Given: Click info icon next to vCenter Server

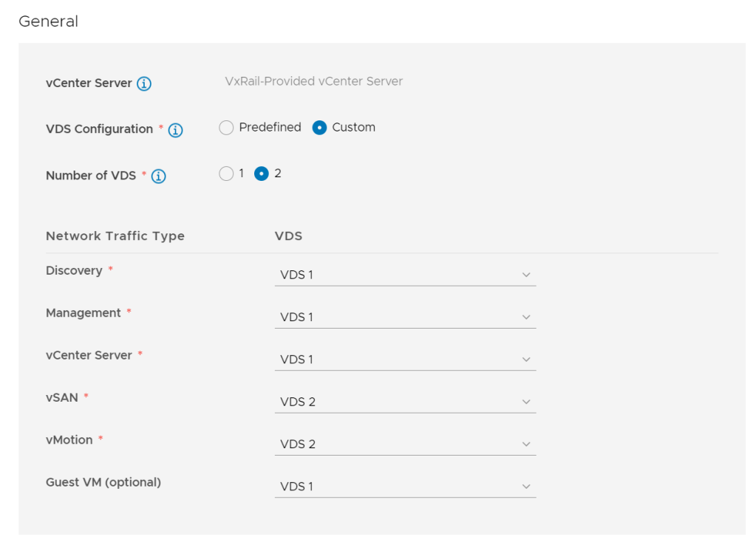Looking at the screenshot, I should tap(144, 83).
